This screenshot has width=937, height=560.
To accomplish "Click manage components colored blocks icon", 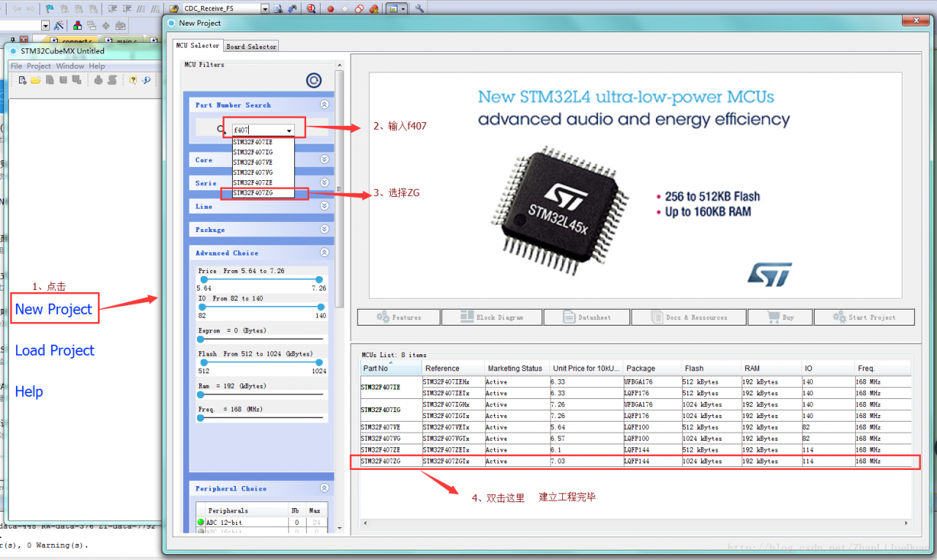I will [x=77, y=26].
